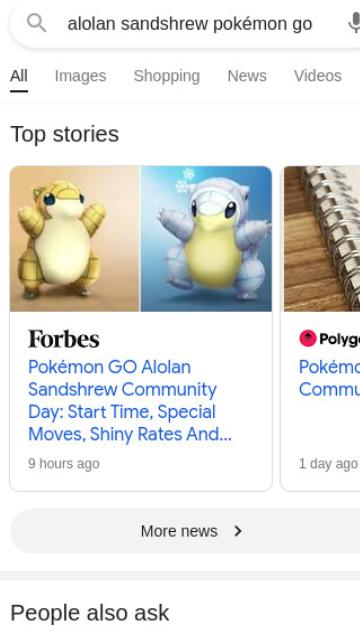Open the News tab

[247, 76]
